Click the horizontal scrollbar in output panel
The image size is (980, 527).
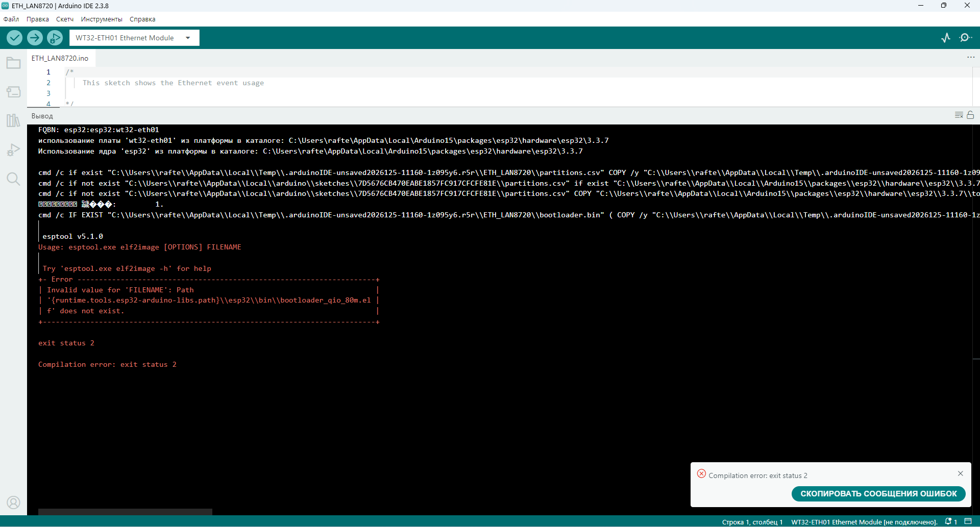point(125,511)
